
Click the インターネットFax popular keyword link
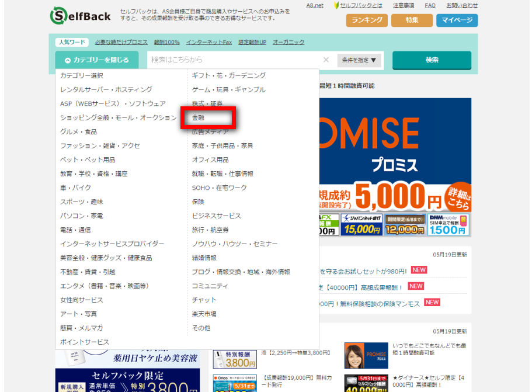[209, 42]
